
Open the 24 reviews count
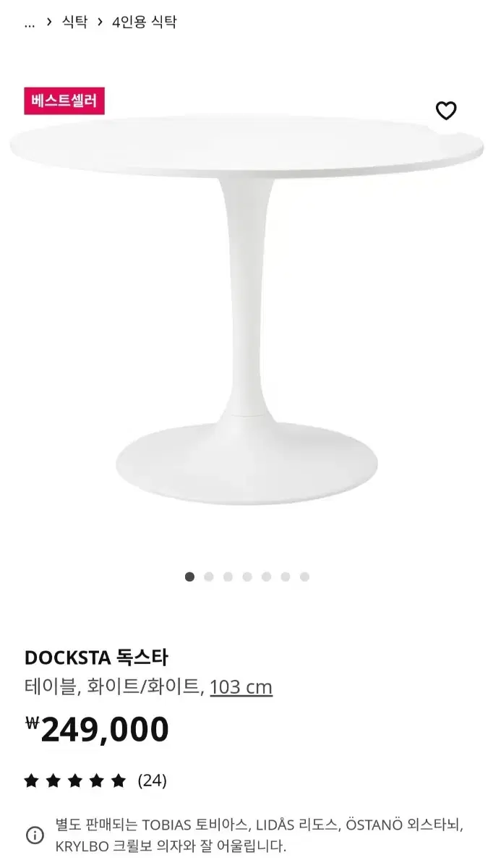coord(153,780)
